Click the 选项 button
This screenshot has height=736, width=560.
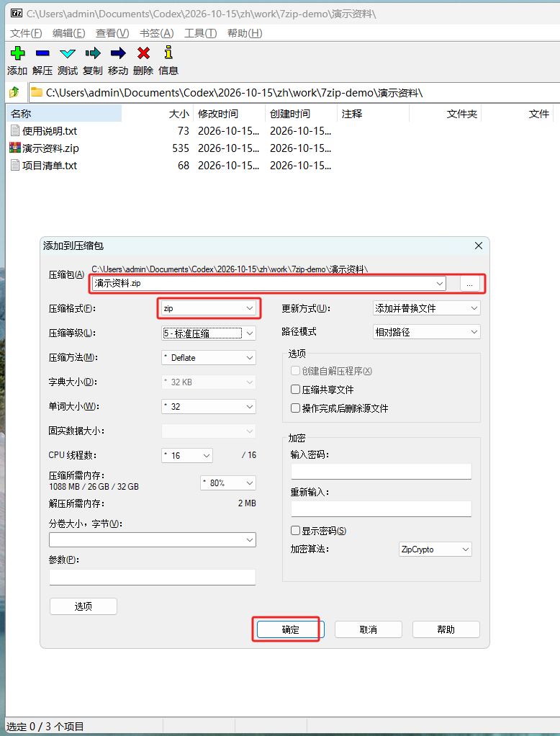(83, 606)
